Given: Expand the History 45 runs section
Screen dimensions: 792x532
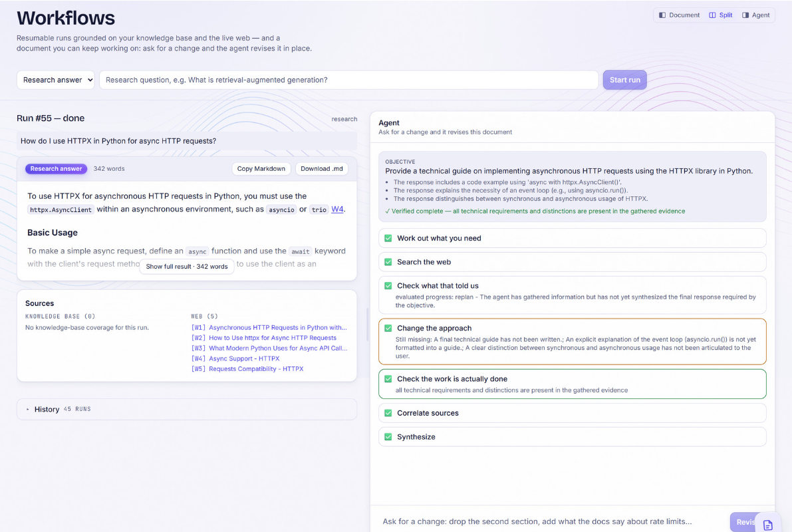Looking at the screenshot, I should 187,409.
